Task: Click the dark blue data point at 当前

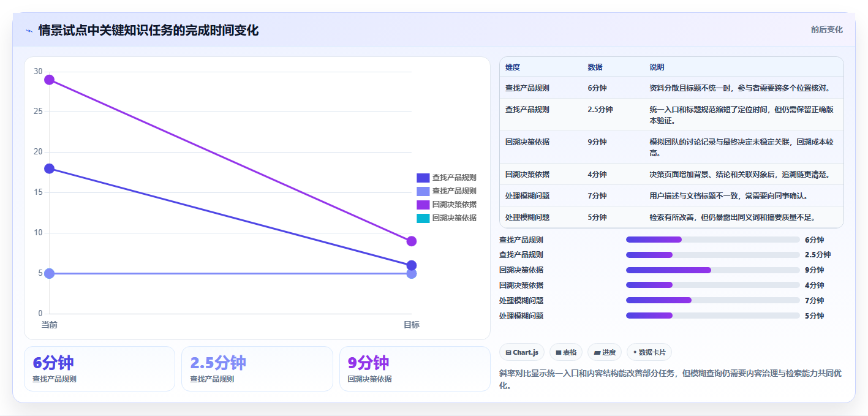Action: 50,168
